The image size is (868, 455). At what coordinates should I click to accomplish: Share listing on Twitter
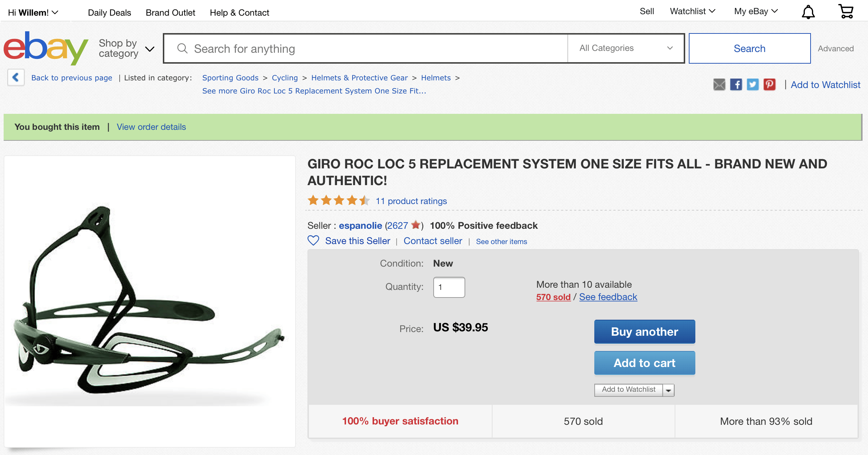753,85
